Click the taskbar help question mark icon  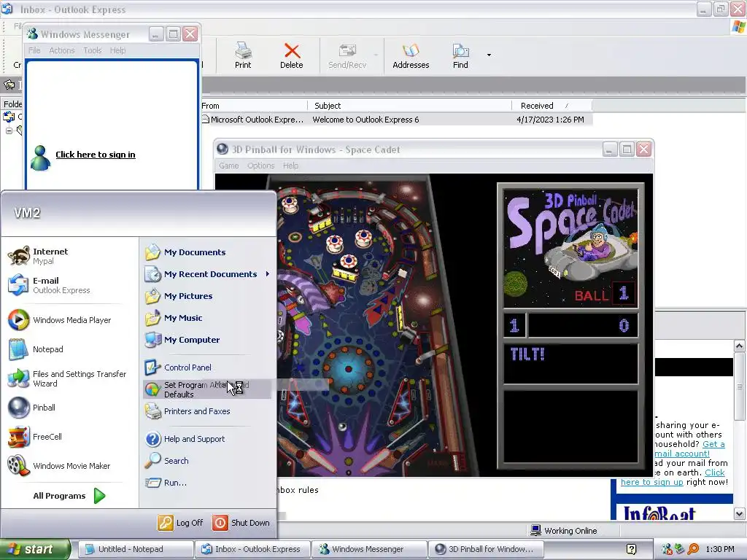[631, 549]
